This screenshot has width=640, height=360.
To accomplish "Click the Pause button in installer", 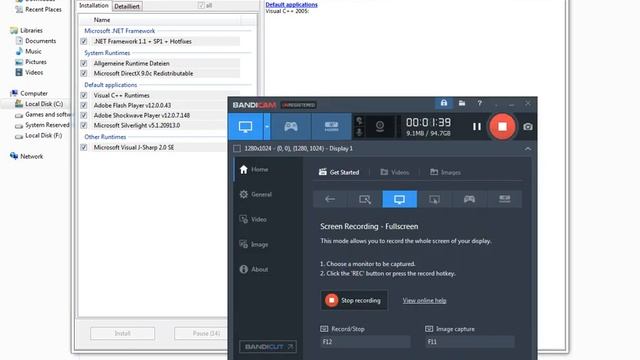I will coord(201,333).
